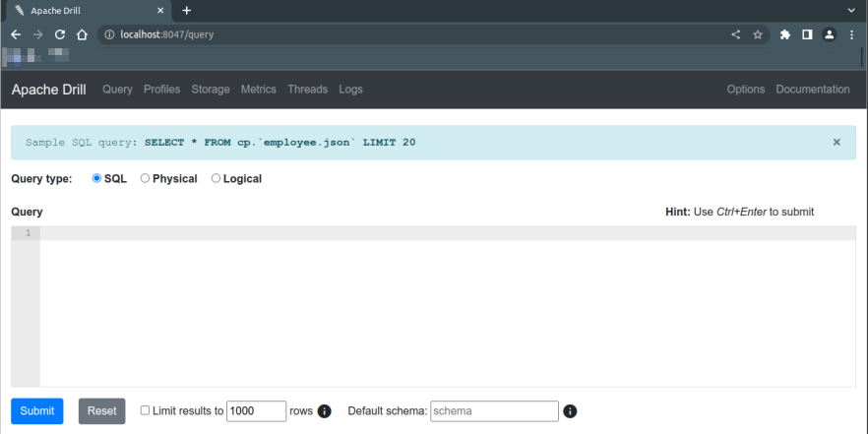Share this page via the share icon
The image size is (868, 434).
(x=735, y=34)
